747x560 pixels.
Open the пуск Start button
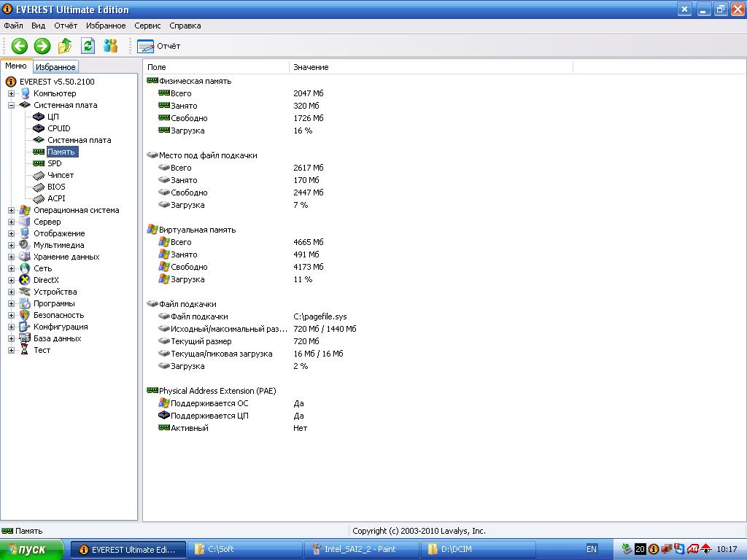[31, 550]
